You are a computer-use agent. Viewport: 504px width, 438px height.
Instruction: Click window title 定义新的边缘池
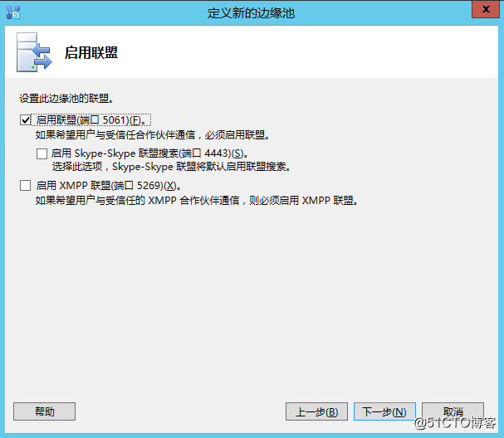point(251,12)
